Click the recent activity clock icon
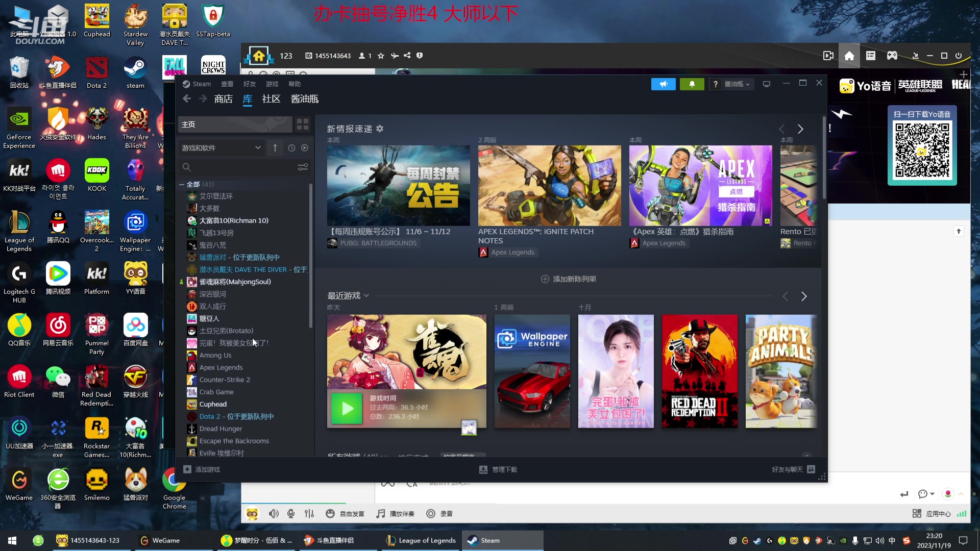The height and width of the screenshot is (551, 980). coord(291,148)
